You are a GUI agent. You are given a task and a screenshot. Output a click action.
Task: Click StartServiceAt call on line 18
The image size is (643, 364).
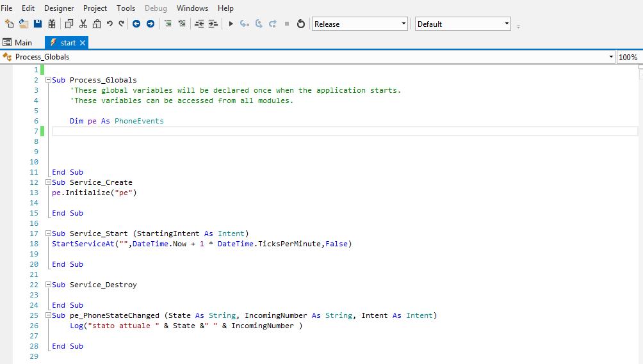click(x=83, y=244)
